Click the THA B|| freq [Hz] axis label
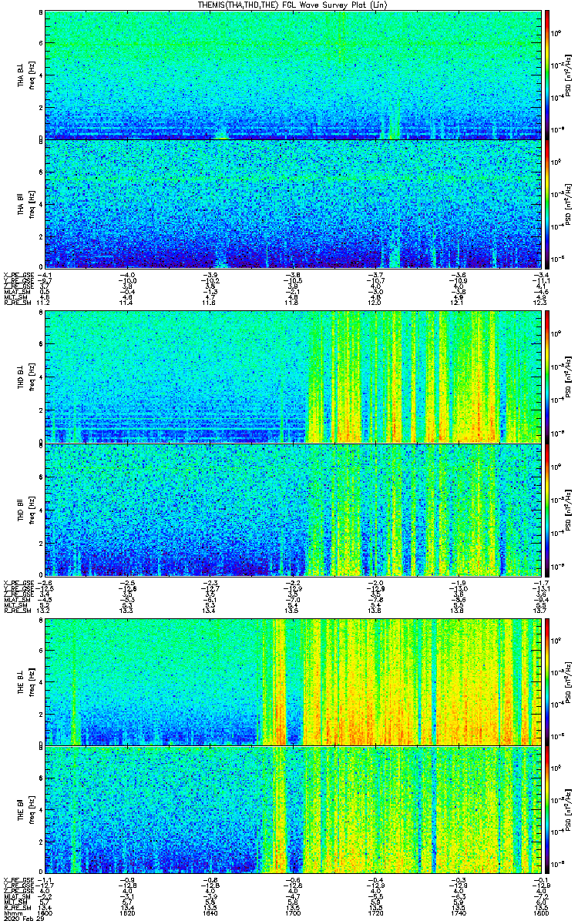578x924 pixels. coord(26,204)
